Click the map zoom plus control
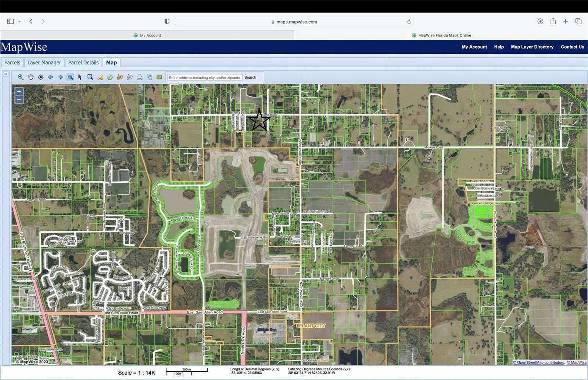This screenshot has width=588, height=380. [19, 91]
